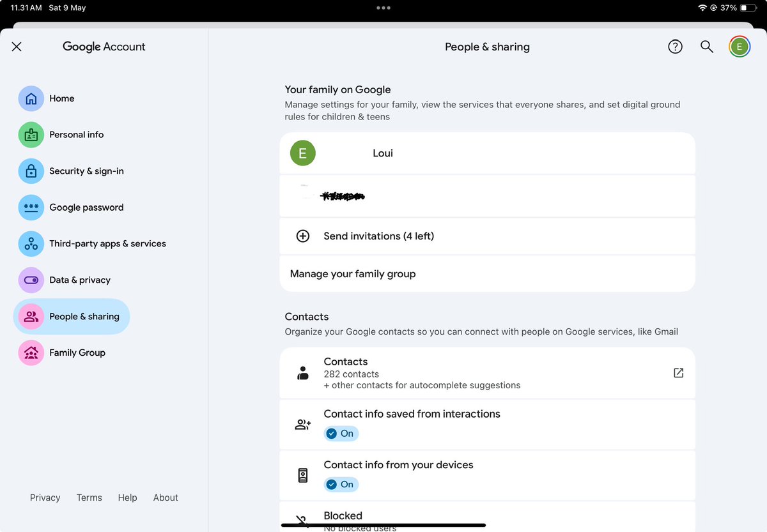Click the green E avatar beside Loui

pos(303,153)
